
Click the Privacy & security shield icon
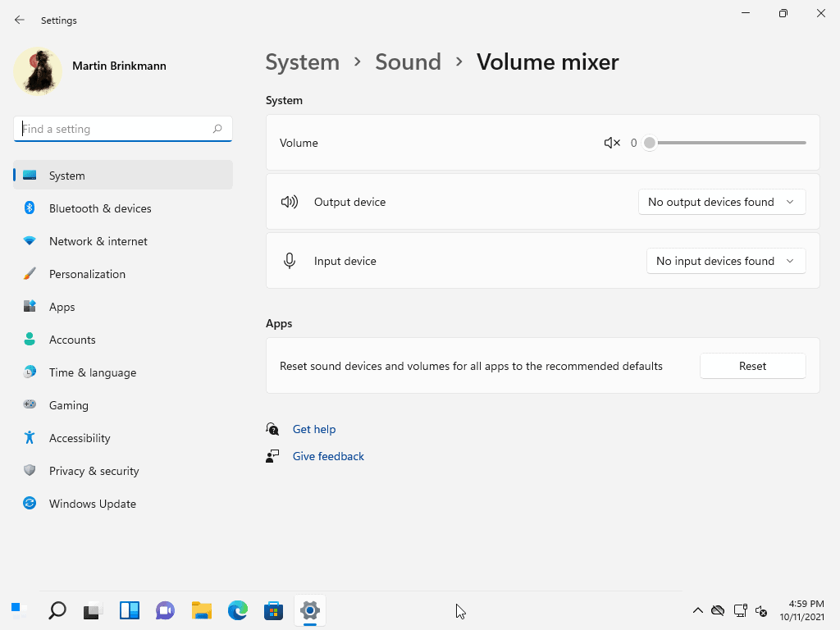click(x=30, y=471)
